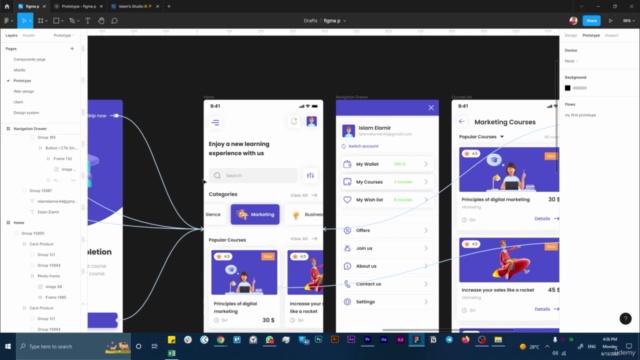Click the filter sliders icon beside Search

point(310,176)
